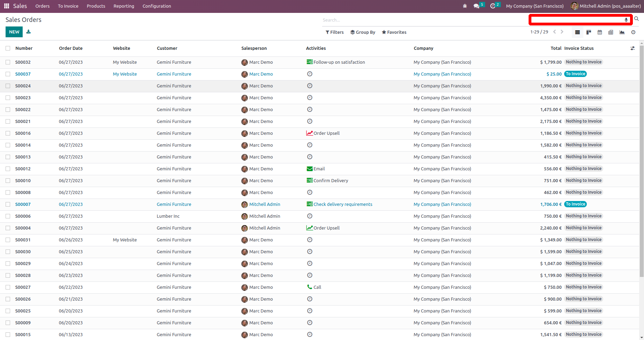This screenshot has width=644, height=340.
Task: Open the Products menu
Action: point(96,6)
